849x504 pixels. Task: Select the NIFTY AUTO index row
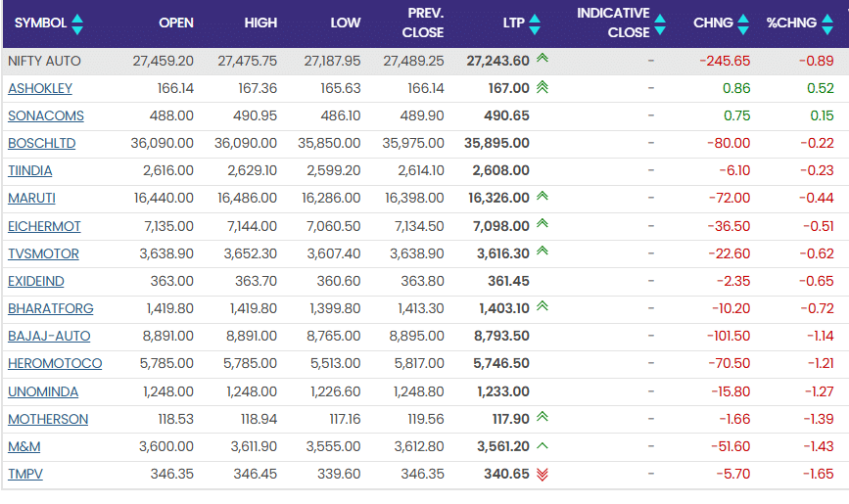coord(44,61)
